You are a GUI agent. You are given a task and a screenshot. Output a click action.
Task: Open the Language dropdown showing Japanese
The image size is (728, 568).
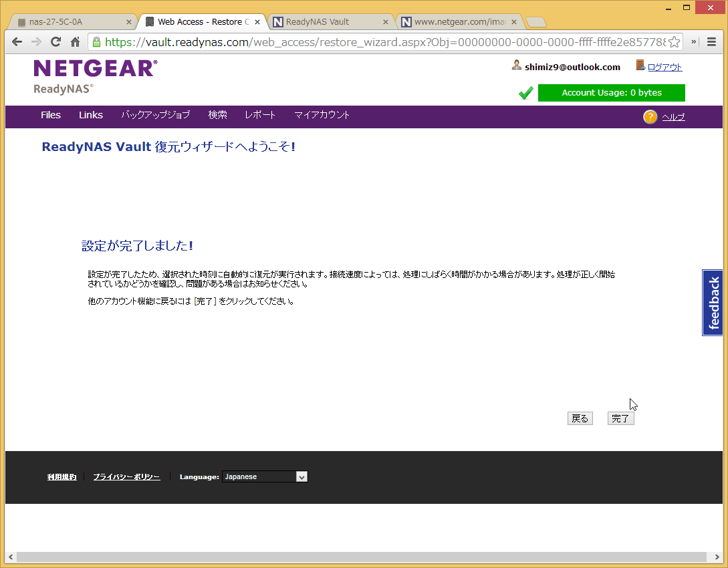point(265,476)
